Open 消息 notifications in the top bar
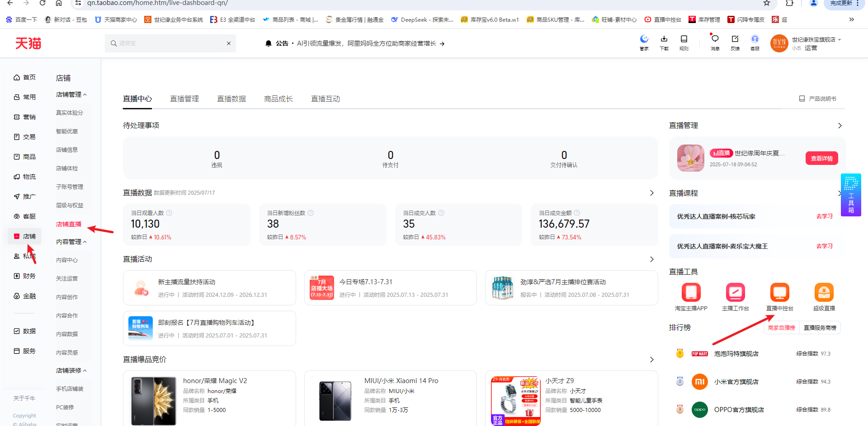This screenshot has height=426, width=868. click(715, 42)
